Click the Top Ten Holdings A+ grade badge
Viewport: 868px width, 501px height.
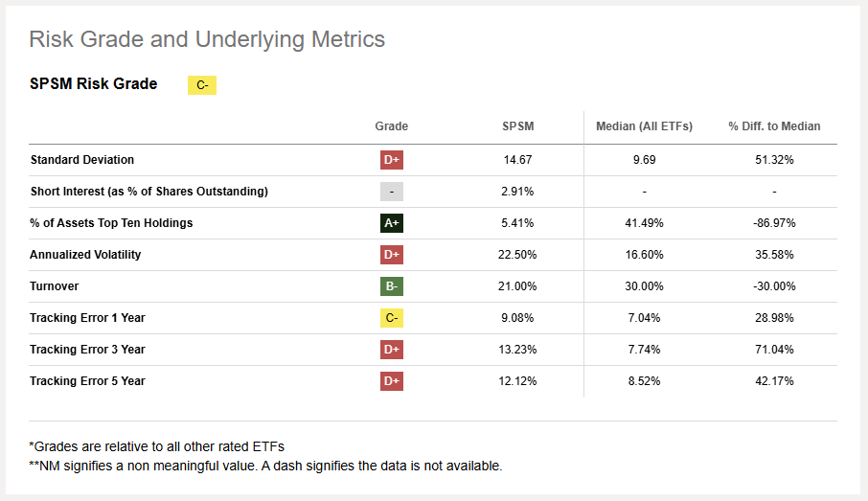[391, 223]
